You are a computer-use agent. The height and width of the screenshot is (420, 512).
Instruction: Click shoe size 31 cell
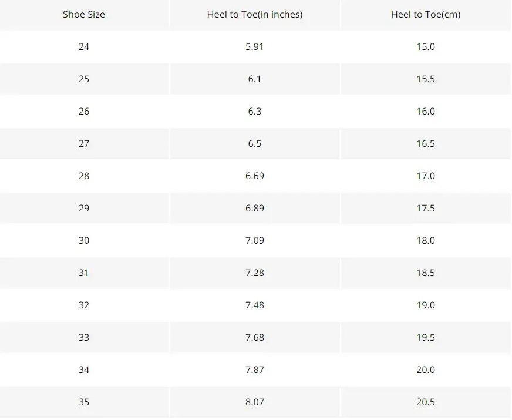84,273
